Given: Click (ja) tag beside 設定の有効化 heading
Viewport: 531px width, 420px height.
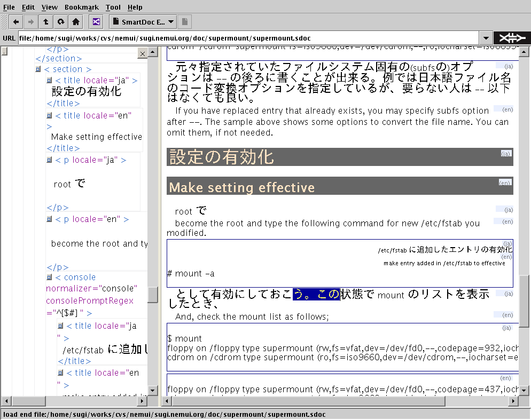Looking at the screenshot, I should pyautogui.click(x=505, y=154).
